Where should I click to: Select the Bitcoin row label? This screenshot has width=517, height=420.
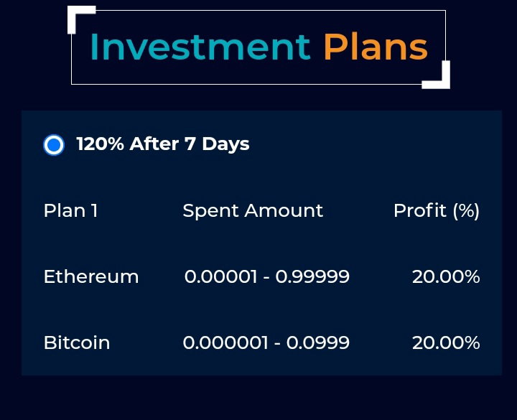77,342
